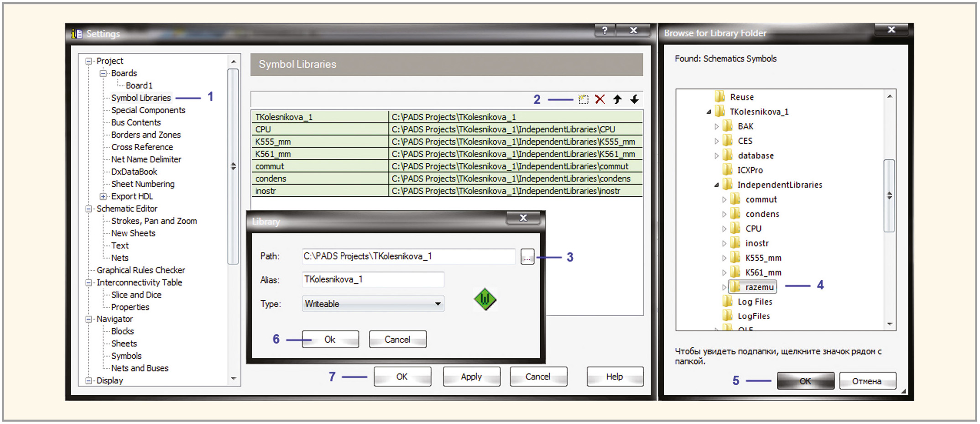The width and height of the screenshot is (980, 424).
Task: Click the Отмена button in folder browser
Action: coord(867,381)
